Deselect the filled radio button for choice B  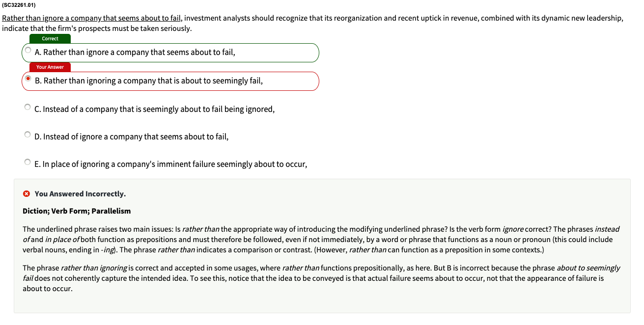[x=28, y=79]
